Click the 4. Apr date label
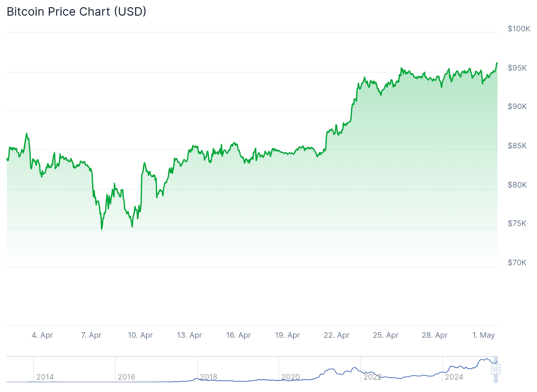 42,335
